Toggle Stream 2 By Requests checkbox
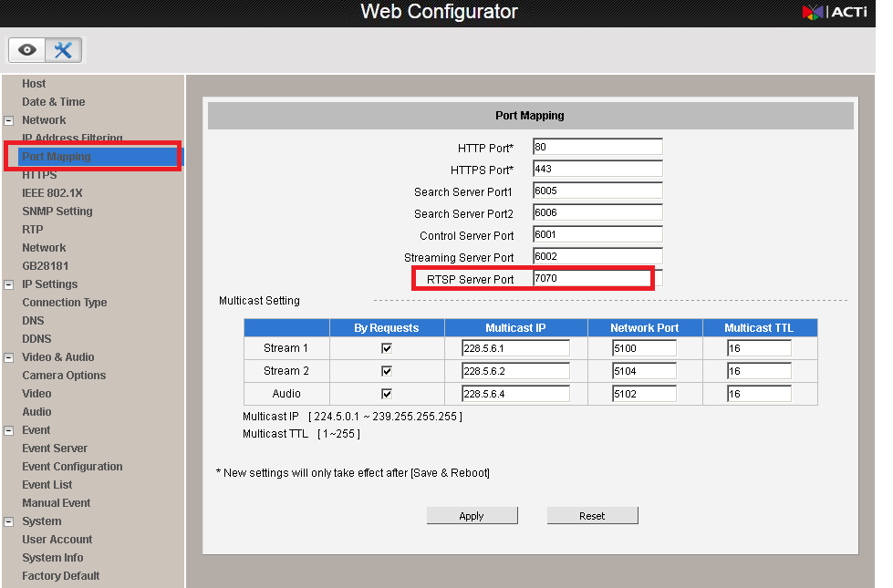 (x=387, y=371)
